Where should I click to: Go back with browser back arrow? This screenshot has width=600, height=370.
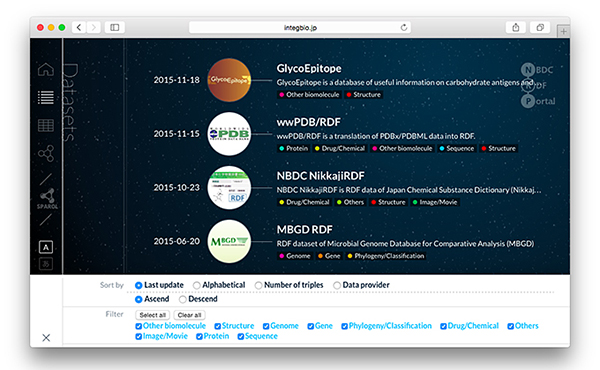tap(79, 27)
